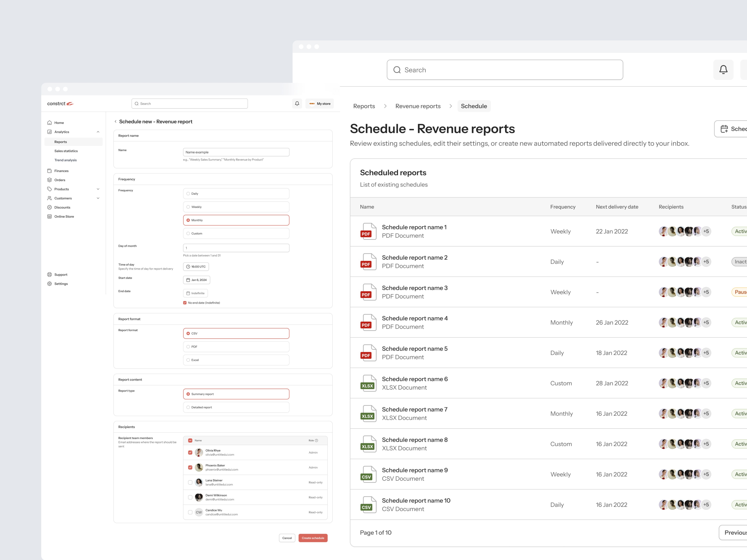This screenshot has width=747, height=560.
Task: Click the notification bell in the small window
Action: point(297,104)
